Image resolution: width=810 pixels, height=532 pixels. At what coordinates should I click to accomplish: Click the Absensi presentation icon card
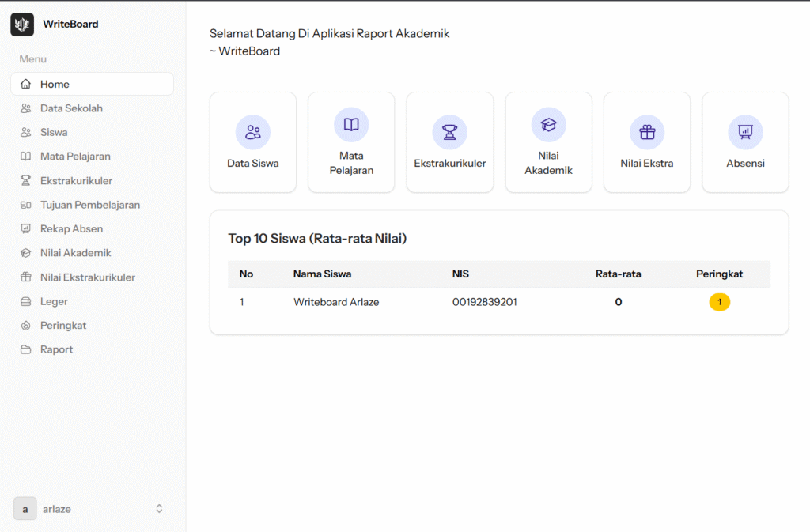coord(745,133)
